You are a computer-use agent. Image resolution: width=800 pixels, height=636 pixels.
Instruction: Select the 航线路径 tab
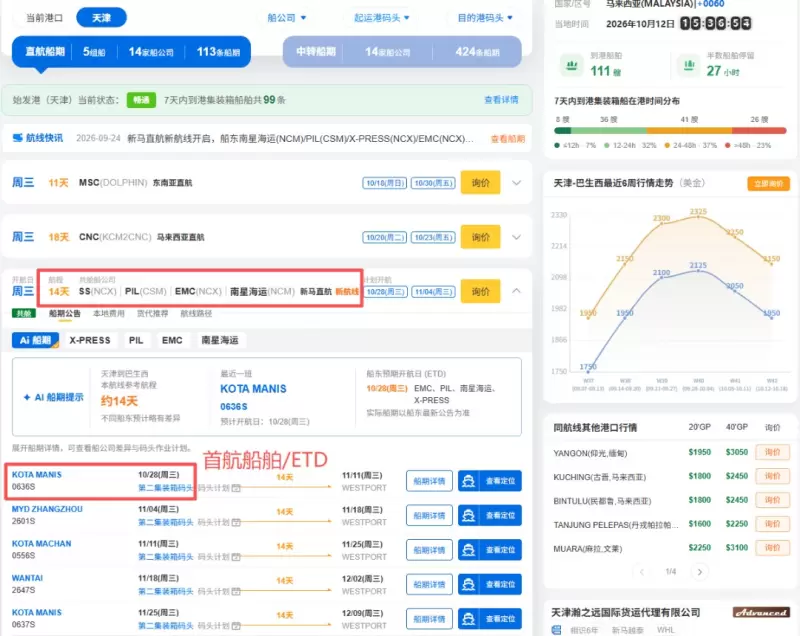click(x=196, y=314)
